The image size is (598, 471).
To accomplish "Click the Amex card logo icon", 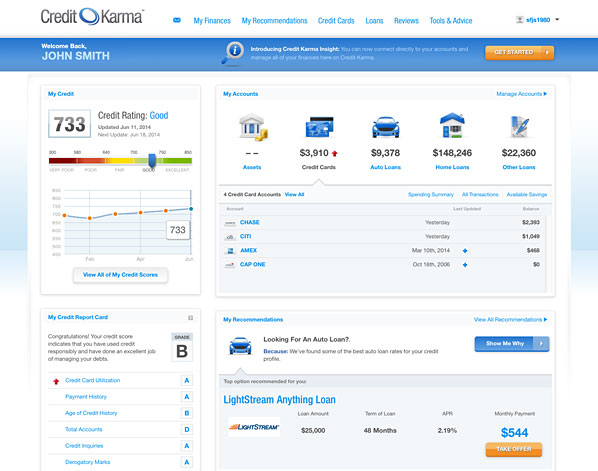I will [x=230, y=251].
